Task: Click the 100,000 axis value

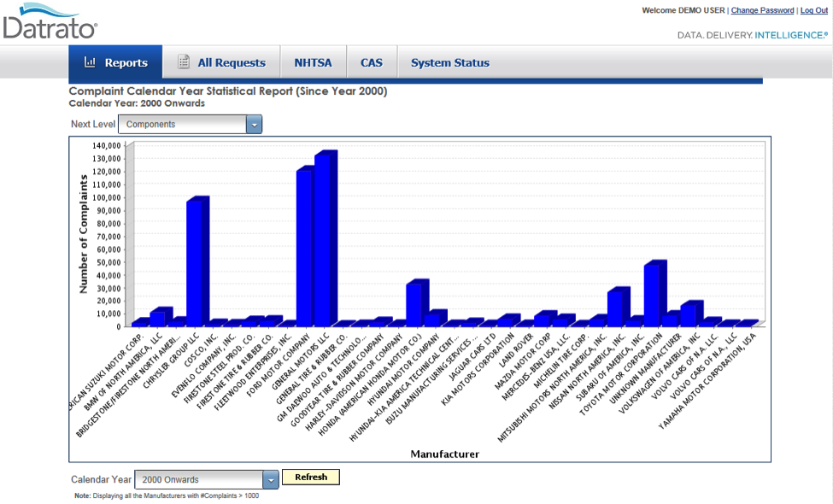Action: pyautogui.click(x=106, y=197)
